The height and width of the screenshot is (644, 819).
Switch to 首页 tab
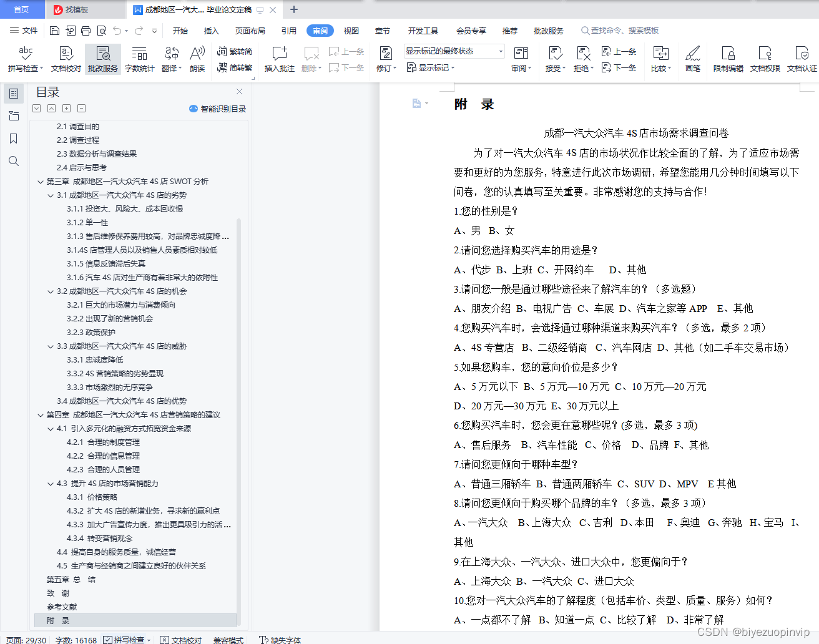click(x=21, y=9)
